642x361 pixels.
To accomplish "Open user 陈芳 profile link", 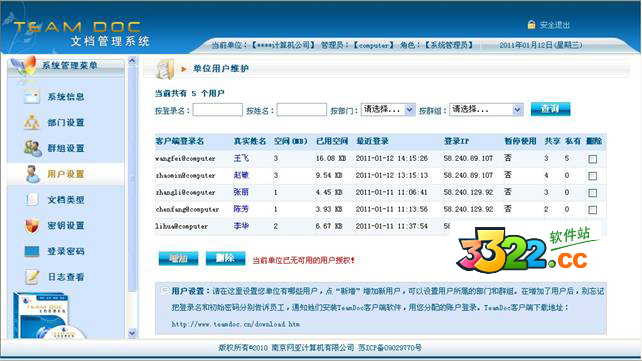I will [x=241, y=209].
